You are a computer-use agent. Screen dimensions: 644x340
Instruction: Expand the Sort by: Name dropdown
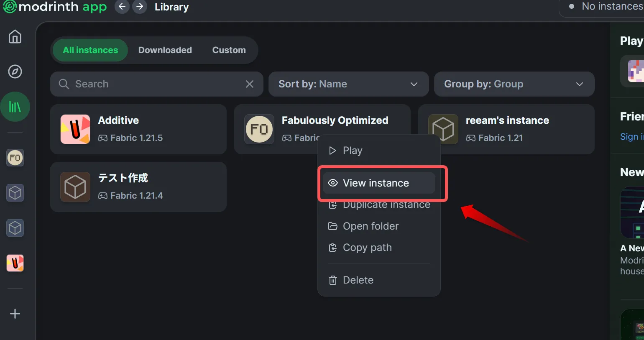coord(348,84)
